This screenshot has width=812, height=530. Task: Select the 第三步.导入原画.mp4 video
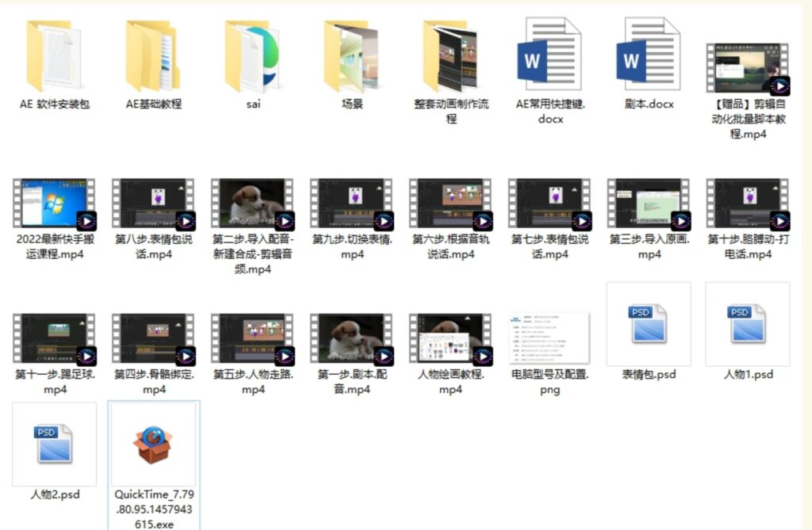[x=649, y=204]
